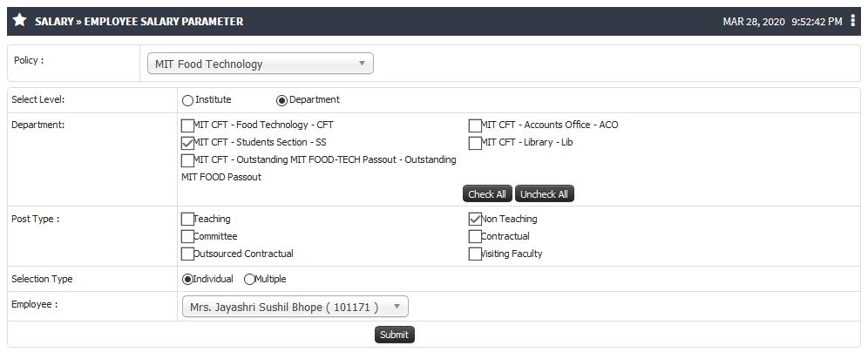Check MIT CFT - Food Technology - CFT
This screenshot has width=868, height=352.
(187, 125)
